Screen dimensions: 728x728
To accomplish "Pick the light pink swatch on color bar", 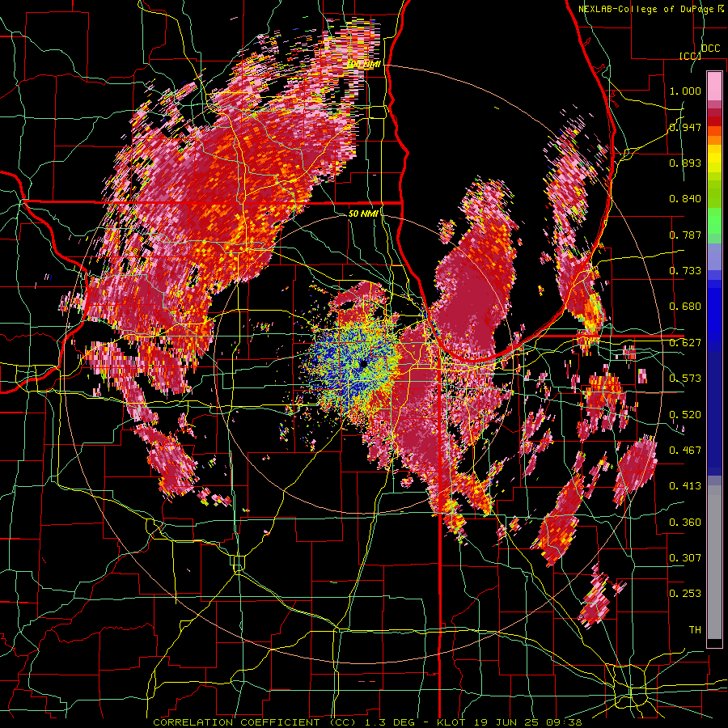I will click(714, 86).
